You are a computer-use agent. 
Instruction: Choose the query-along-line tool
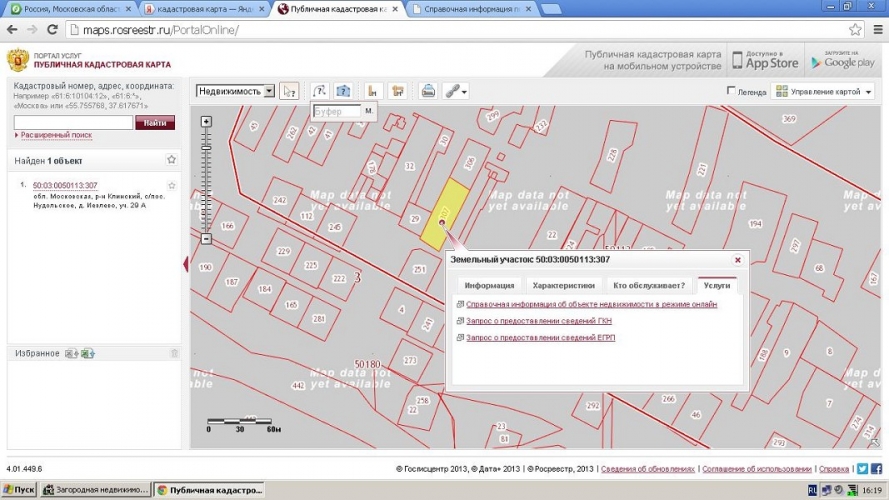tap(320, 91)
